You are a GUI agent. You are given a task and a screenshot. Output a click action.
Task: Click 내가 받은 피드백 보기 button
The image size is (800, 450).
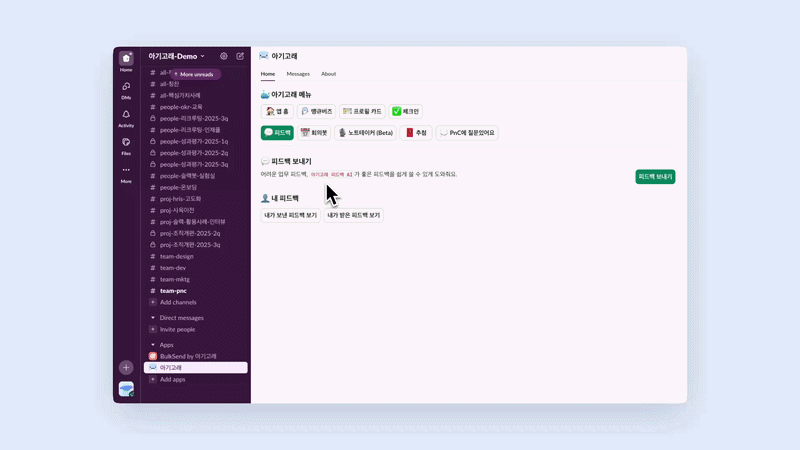[354, 215]
